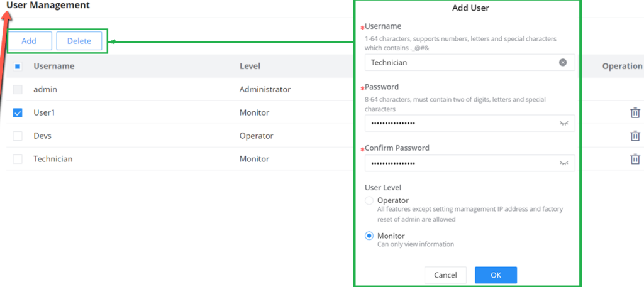Check the Devs user checkbox
This screenshot has width=644, height=287.
pos(17,136)
